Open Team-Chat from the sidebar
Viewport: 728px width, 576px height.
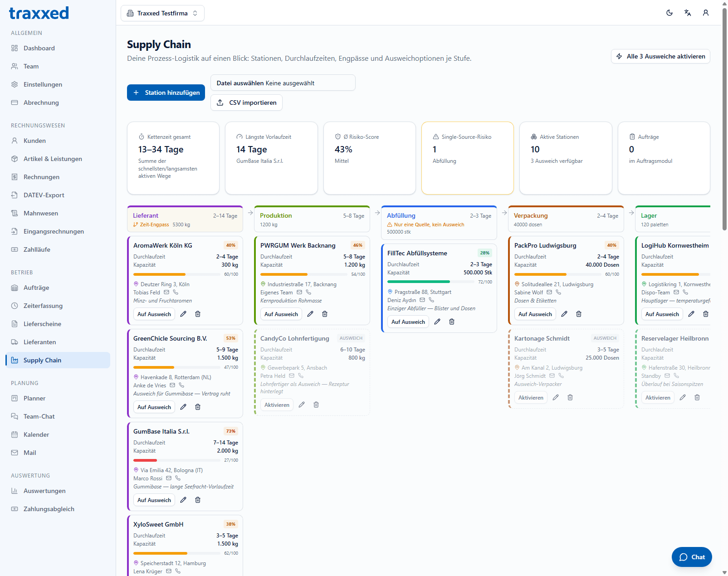[58, 416]
